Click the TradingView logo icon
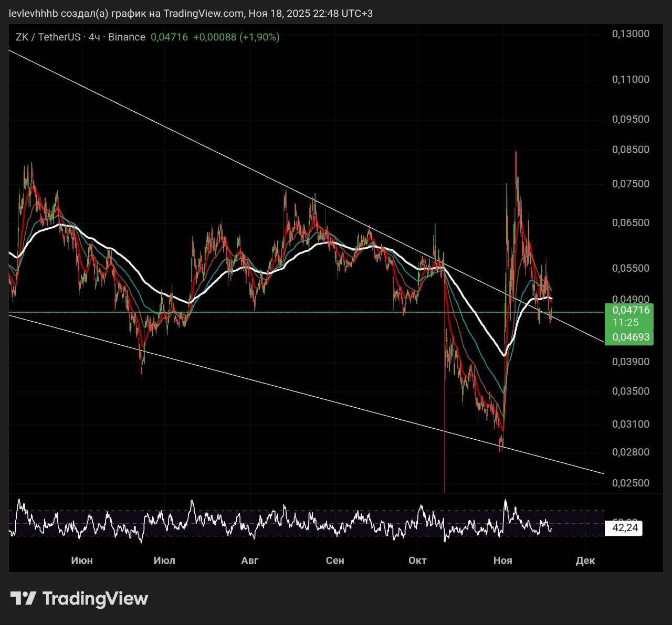The image size is (672, 625). click(x=23, y=598)
